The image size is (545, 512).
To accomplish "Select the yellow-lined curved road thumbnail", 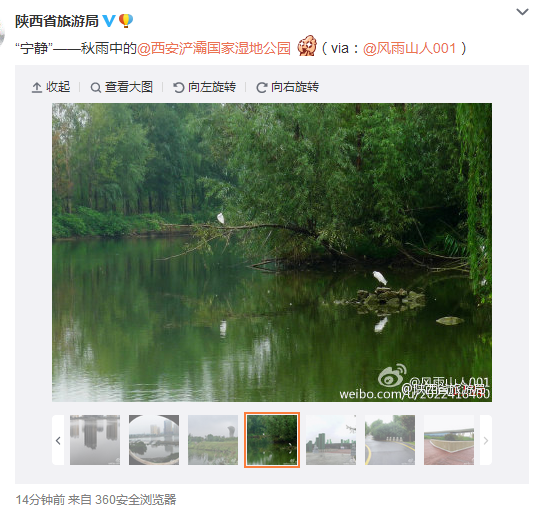I will (x=390, y=440).
